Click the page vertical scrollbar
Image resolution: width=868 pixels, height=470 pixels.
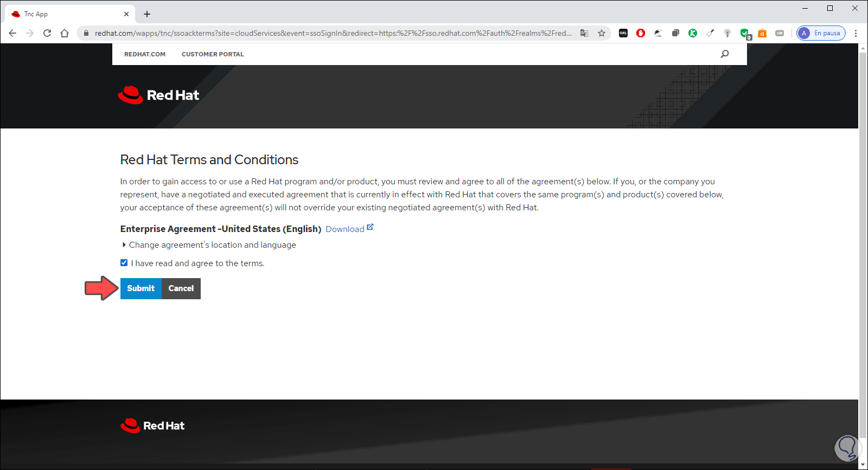tap(863, 244)
